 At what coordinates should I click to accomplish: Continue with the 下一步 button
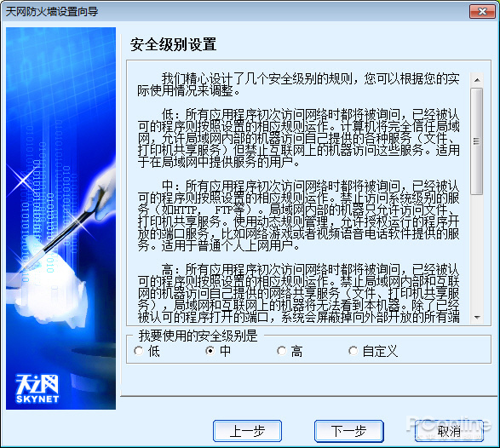tap(349, 431)
